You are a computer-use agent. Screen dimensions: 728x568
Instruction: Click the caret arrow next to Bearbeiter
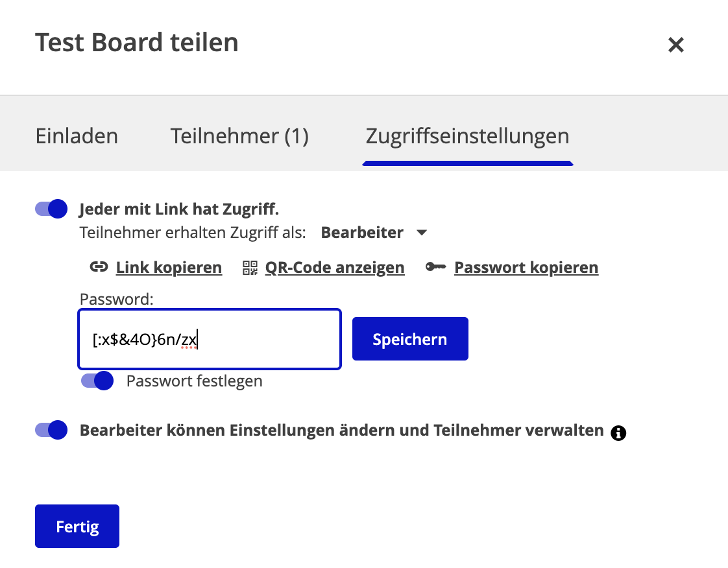click(x=421, y=232)
